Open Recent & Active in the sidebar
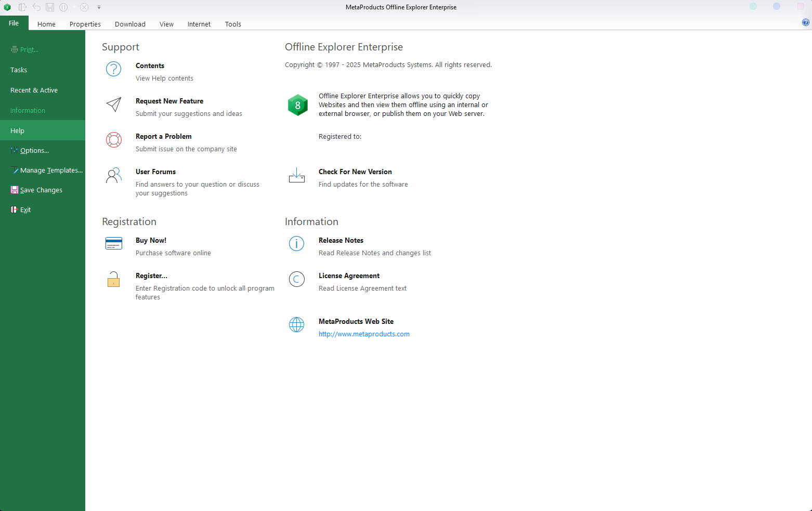812x511 pixels. (43, 90)
